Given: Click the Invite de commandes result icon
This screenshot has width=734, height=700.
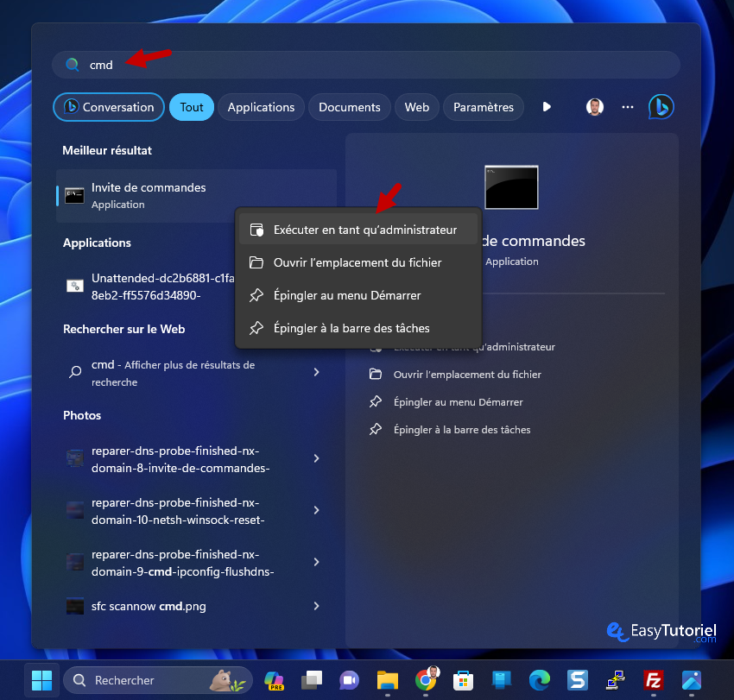Looking at the screenshot, I should [74, 196].
